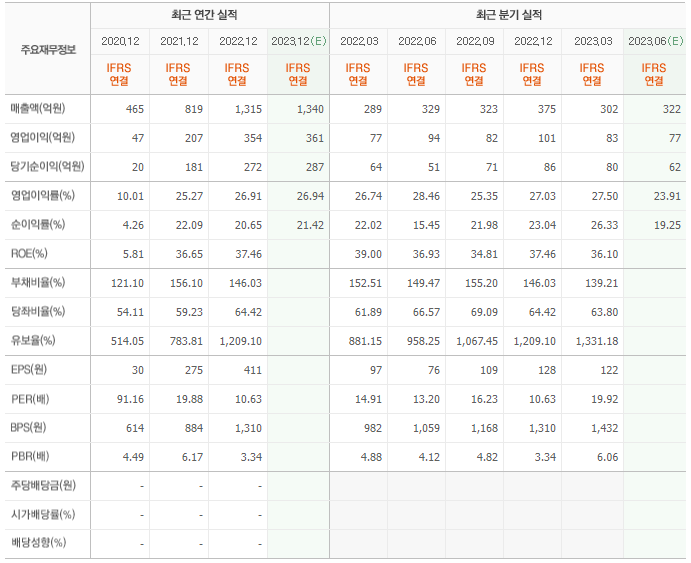The image size is (691, 563).
Task: Click PER value 91.16
Action: click(x=130, y=399)
